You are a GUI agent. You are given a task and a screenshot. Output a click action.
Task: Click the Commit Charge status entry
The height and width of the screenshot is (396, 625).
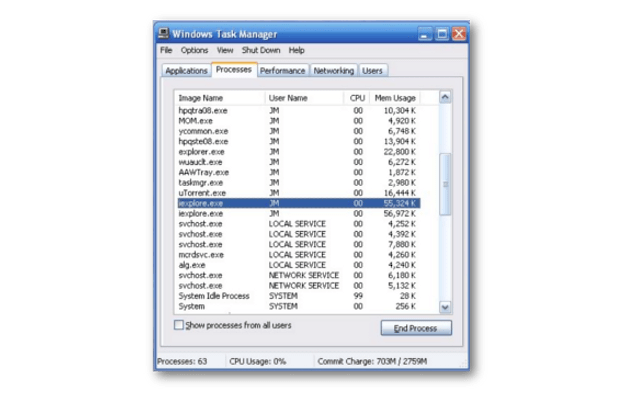372,361
